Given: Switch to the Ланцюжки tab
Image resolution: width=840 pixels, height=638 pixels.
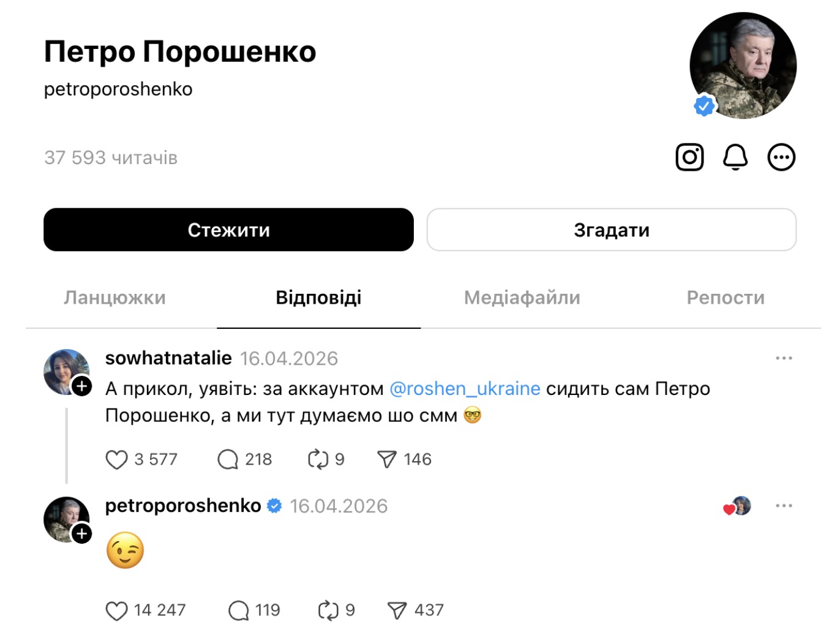Looking at the screenshot, I should coord(114,298).
